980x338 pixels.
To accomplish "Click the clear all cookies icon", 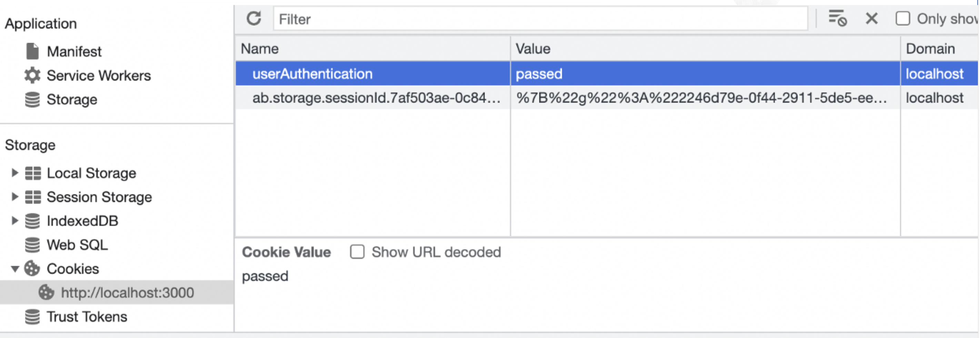I will point(837,19).
